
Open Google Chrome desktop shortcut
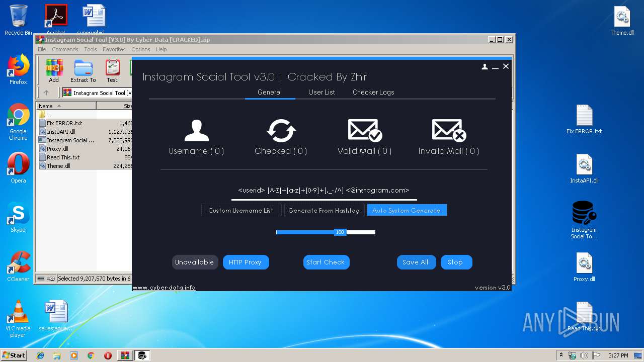[18, 122]
